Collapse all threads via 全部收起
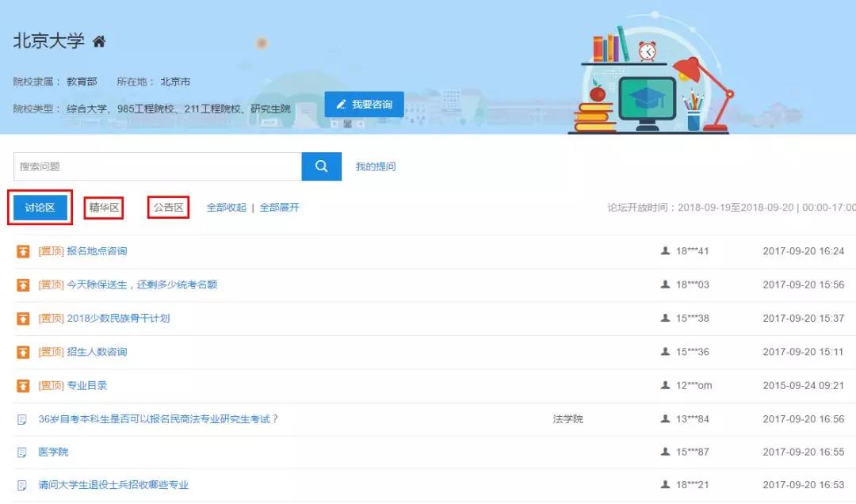 225,207
